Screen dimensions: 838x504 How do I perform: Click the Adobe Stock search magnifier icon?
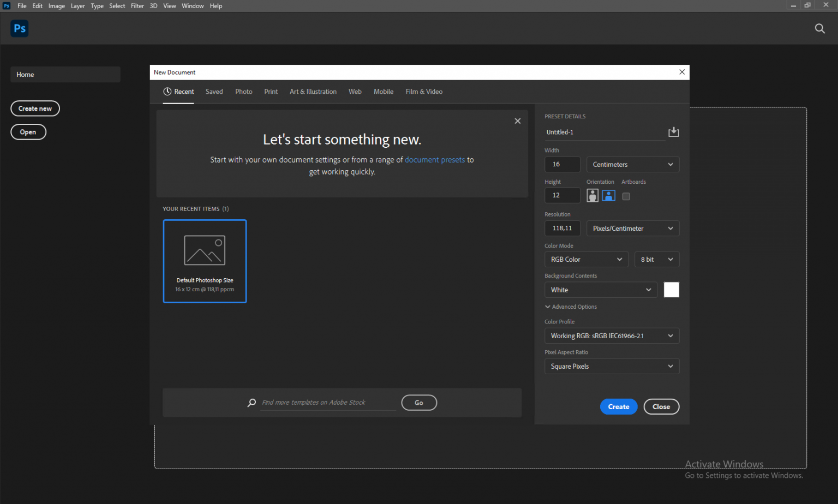click(x=252, y=403)
